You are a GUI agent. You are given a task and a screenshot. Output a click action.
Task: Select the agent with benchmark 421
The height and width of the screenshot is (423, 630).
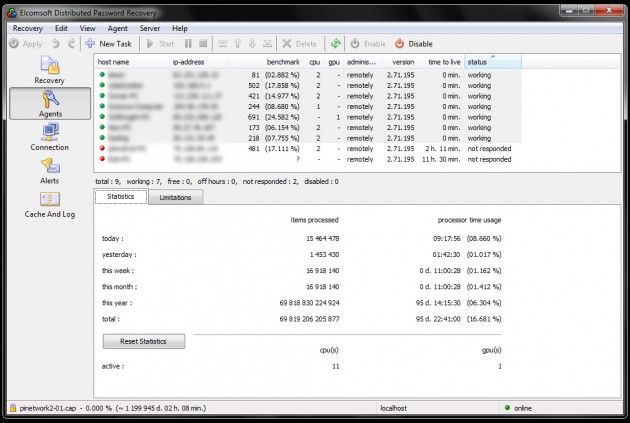pyautogui.click(x=308, y=96)
